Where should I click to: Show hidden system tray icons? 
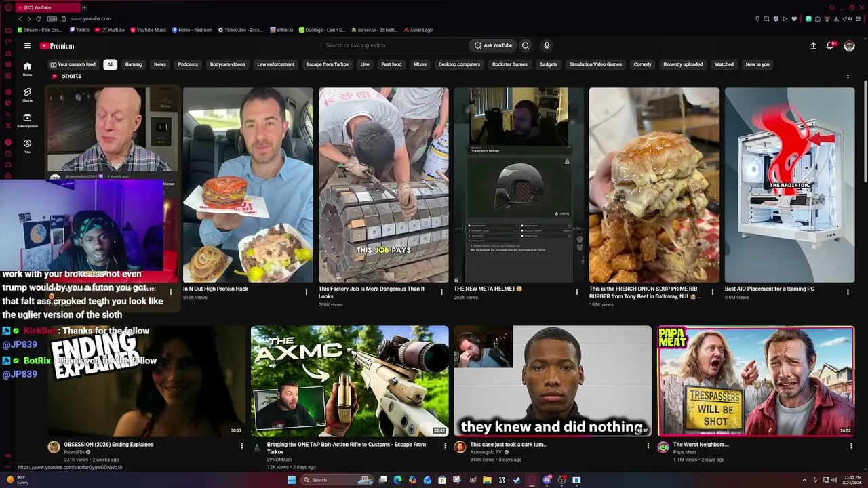coord(804,480)
